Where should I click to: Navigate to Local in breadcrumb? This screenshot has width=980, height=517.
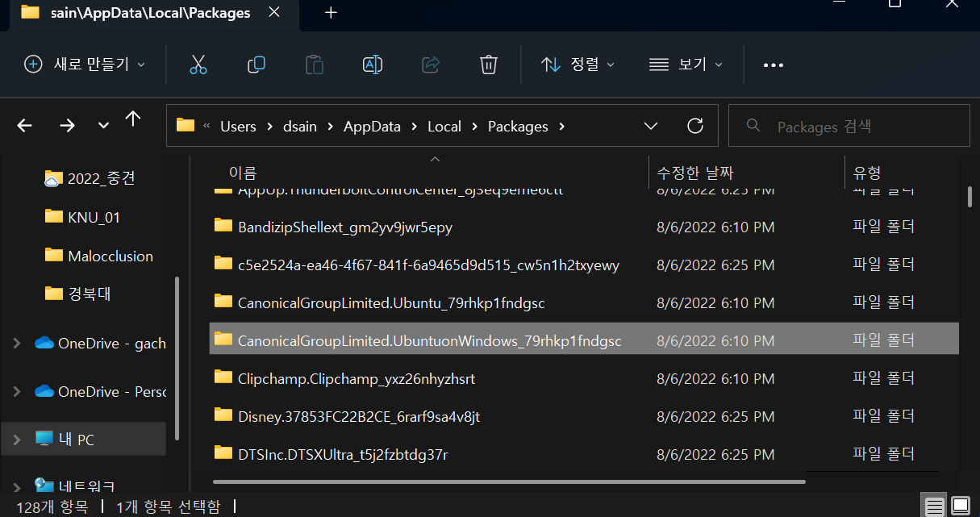coord(444,126)
